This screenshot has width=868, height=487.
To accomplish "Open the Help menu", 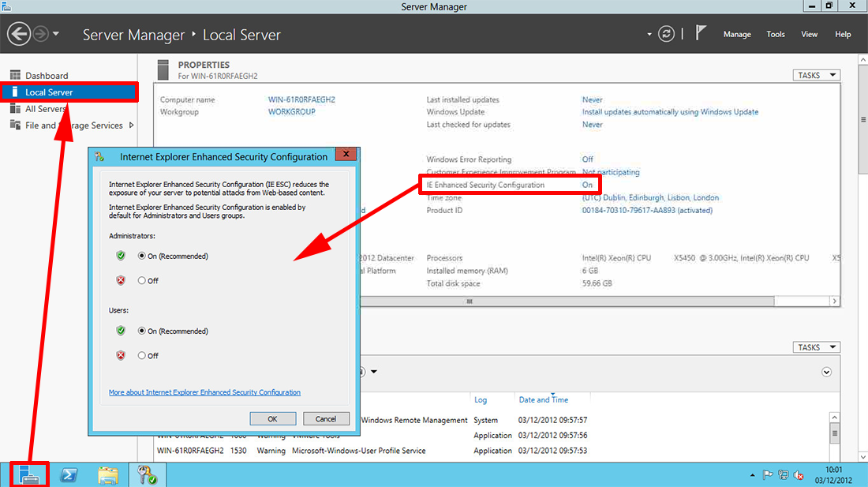I will click(x=843, y=34).
